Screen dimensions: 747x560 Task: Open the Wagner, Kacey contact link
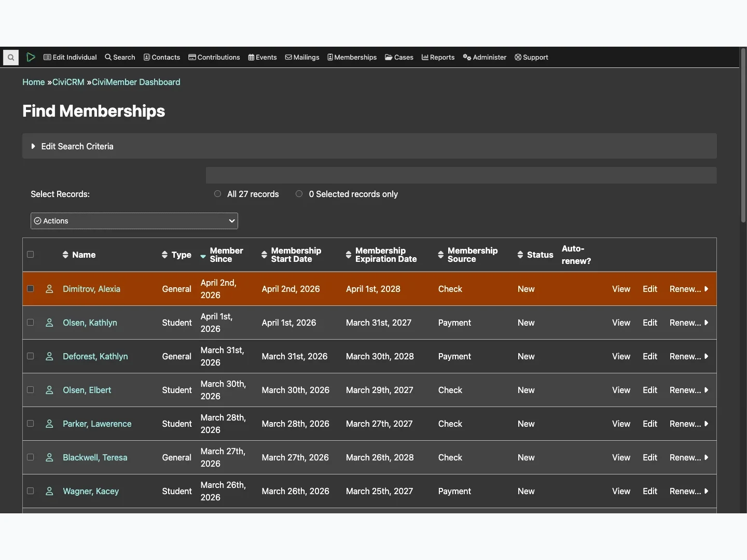91,491
